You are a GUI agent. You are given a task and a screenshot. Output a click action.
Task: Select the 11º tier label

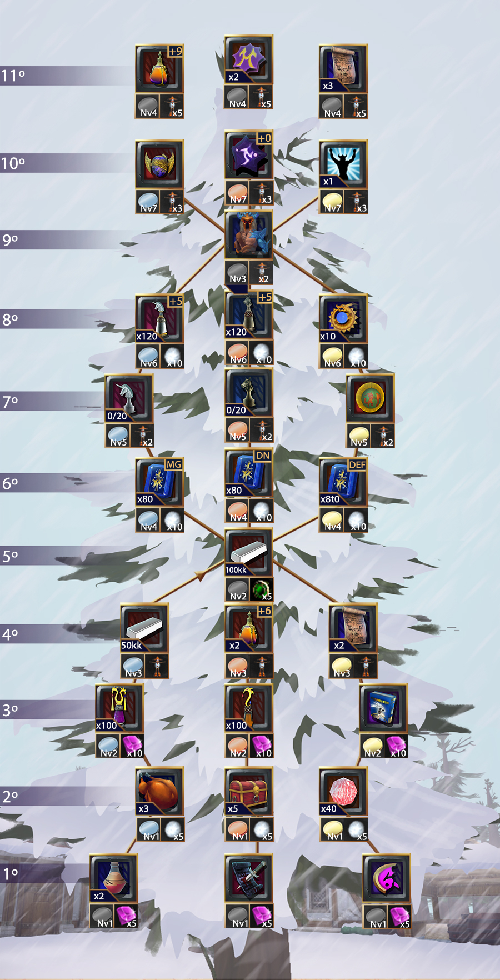13,76
